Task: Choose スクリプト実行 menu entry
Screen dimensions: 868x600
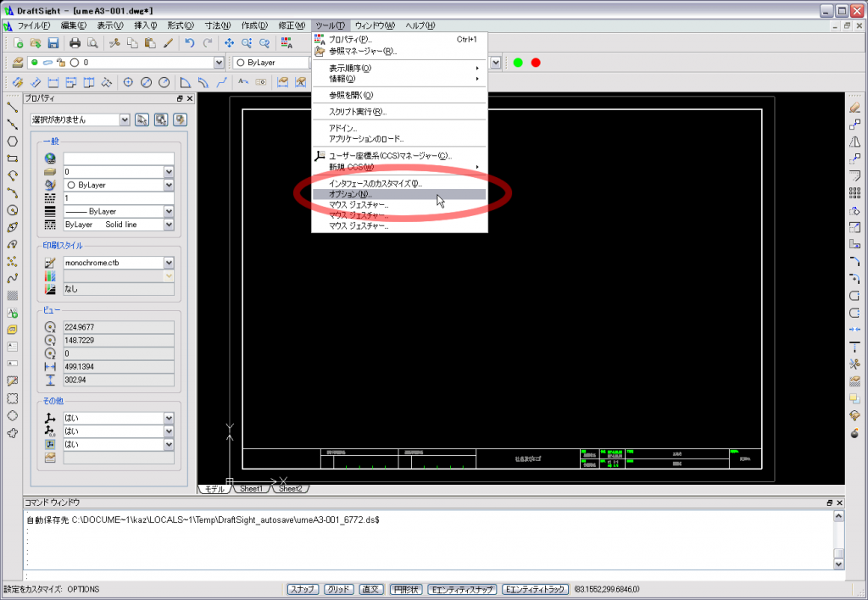Action: (x=398, y=112)
